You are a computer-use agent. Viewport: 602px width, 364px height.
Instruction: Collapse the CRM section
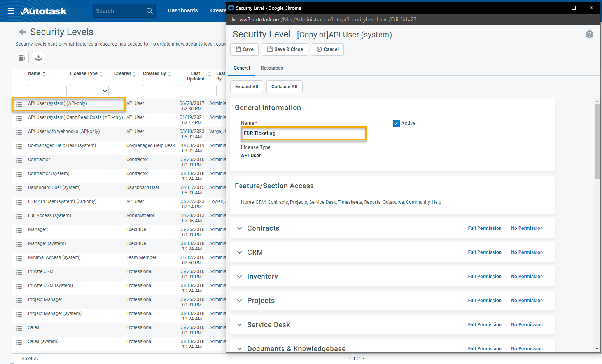[x=240, y=252]
